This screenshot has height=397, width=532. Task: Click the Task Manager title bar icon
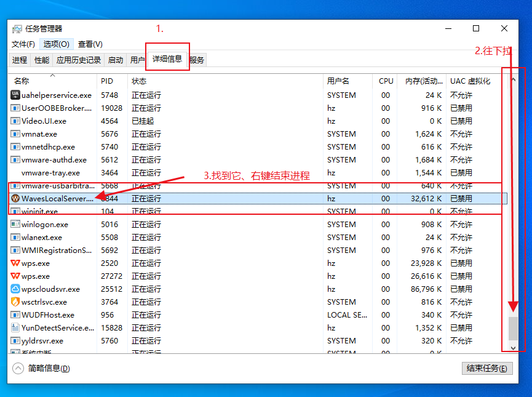click(17, 29)
